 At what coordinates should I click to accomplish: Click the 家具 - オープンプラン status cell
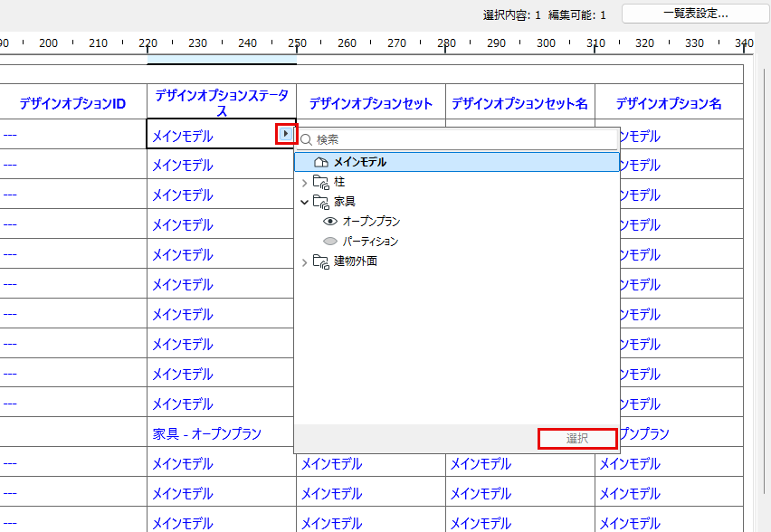coord(222,433)
